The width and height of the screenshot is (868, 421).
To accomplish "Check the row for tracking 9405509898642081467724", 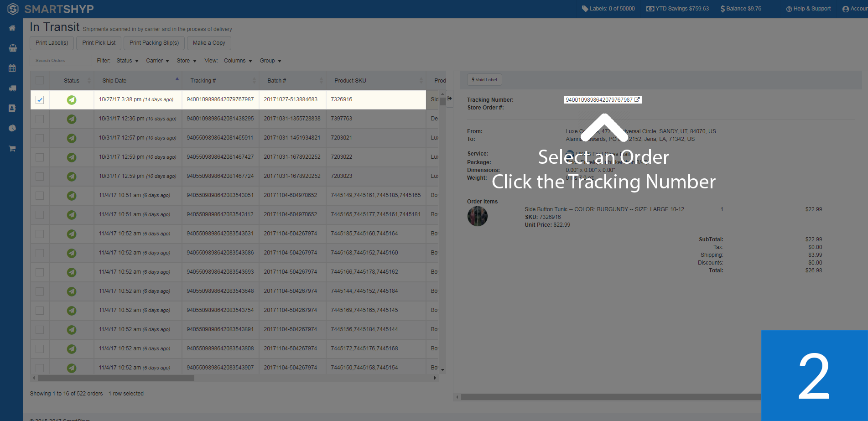I will pyautogui.click(x=40, y=177).
